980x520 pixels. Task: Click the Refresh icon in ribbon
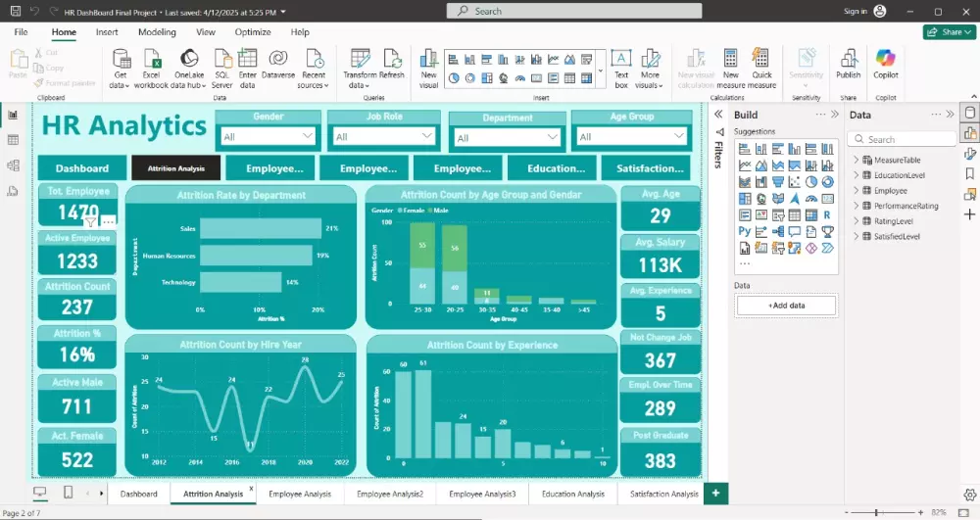pos(392,60)
